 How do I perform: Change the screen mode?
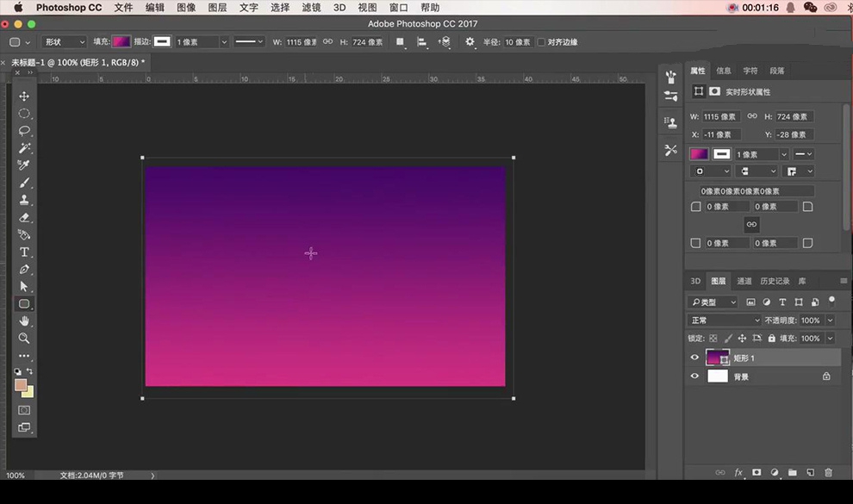[x=24, y=427]
